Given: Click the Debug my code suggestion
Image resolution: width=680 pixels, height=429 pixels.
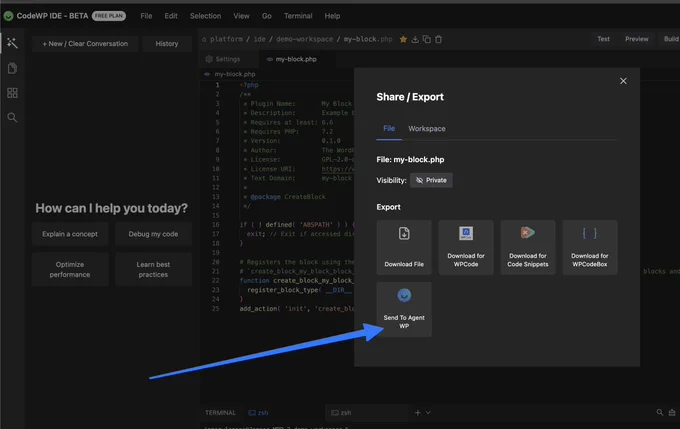Looking at the screenshot, I should click(x=153, y=234).
